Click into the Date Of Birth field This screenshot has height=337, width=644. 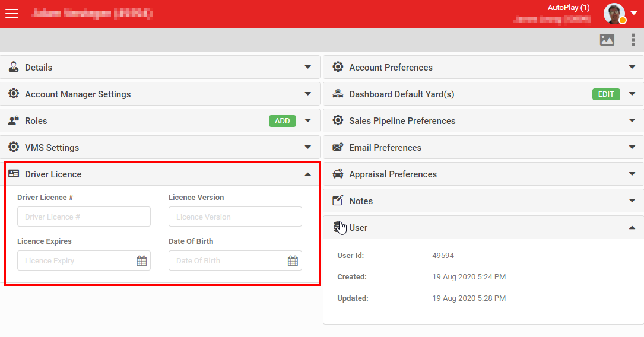coord(235,260)
